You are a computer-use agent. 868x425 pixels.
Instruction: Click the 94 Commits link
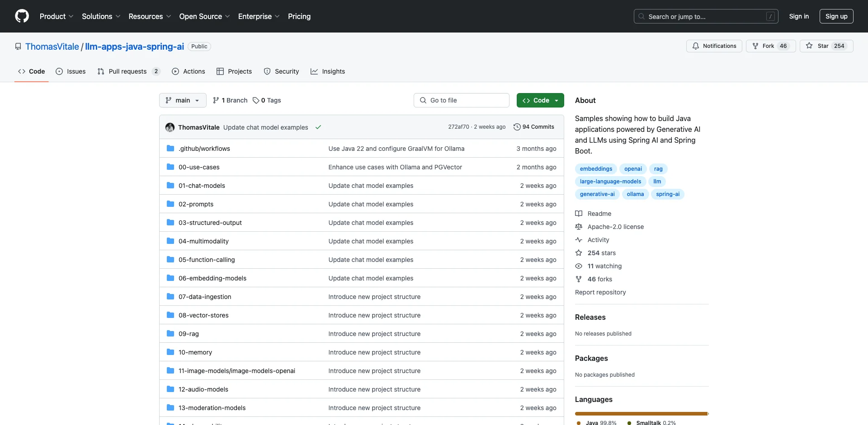[x=534, y=127]
